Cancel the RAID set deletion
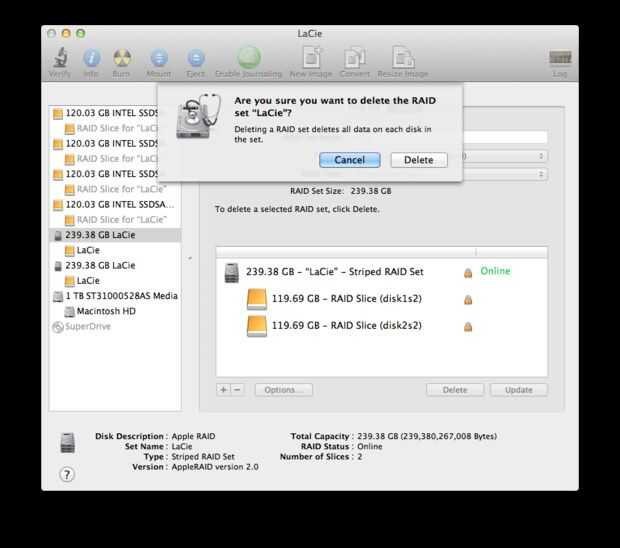Viewport: 620px width, 548px height. pos(350,160)
